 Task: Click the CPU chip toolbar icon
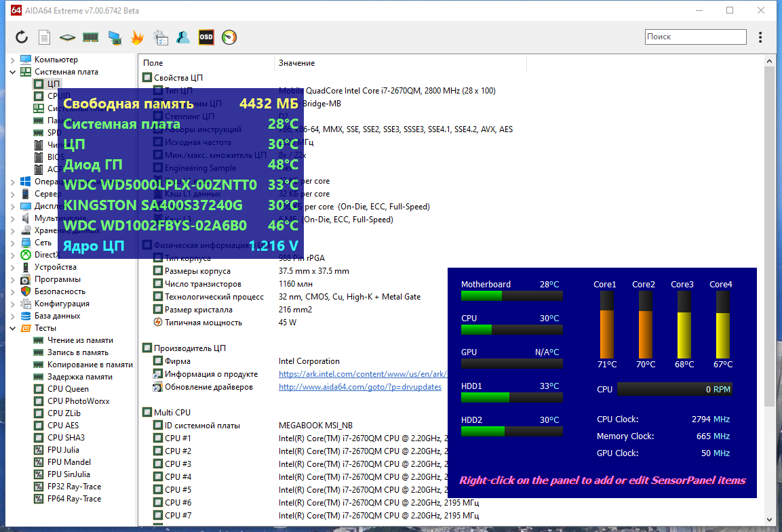67,37
